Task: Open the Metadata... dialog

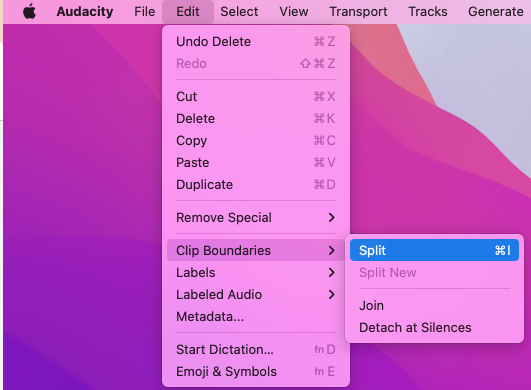Action: [256, 317]
